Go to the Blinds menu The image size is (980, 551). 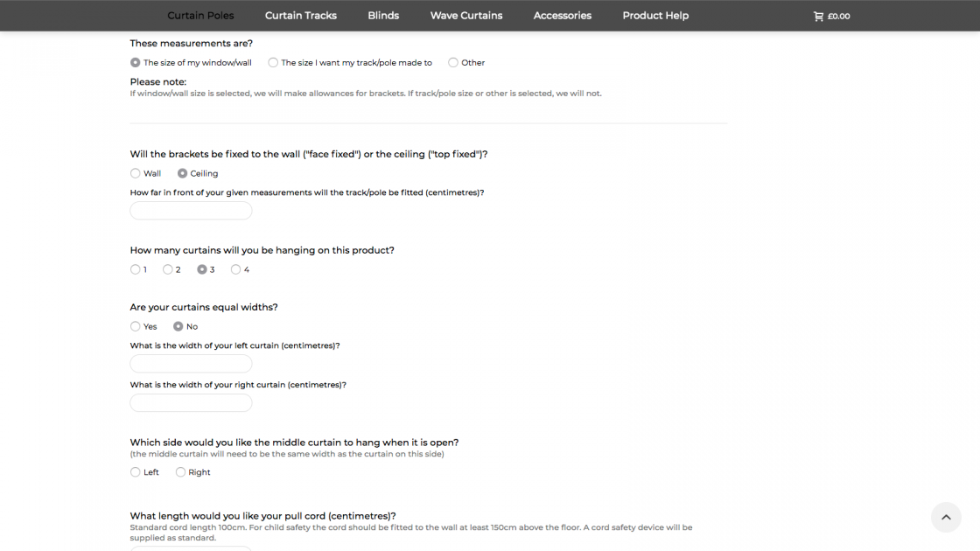click(383, 16)
